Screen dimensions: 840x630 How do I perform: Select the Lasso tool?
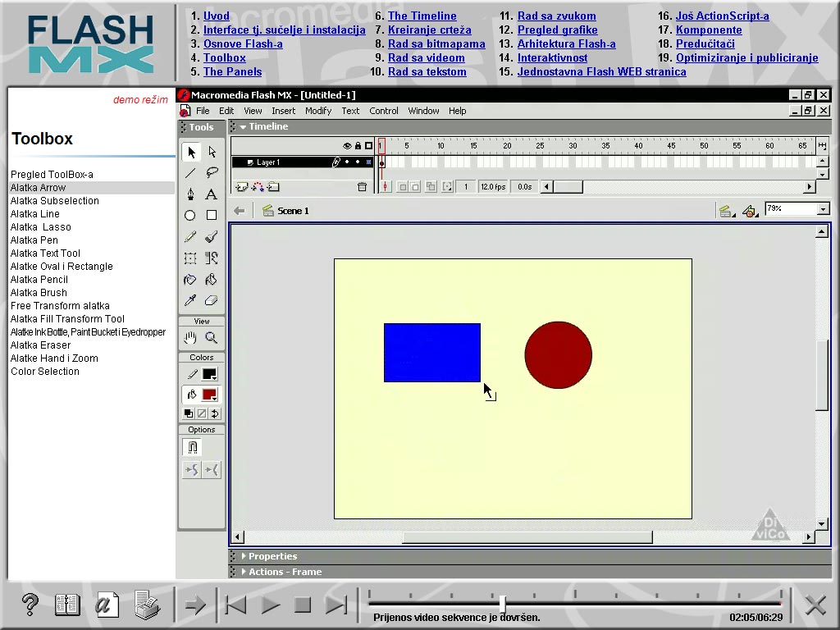[211, 172]
